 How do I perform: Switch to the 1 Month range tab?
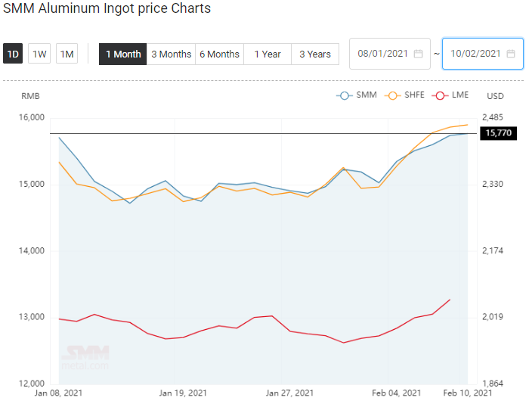click(x=123, y=54)
